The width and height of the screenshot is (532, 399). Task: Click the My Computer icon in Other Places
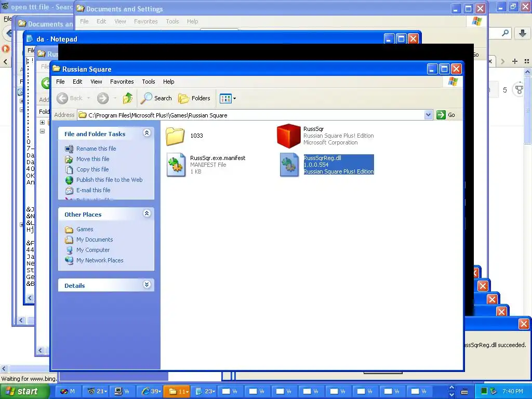click(69, 250)
